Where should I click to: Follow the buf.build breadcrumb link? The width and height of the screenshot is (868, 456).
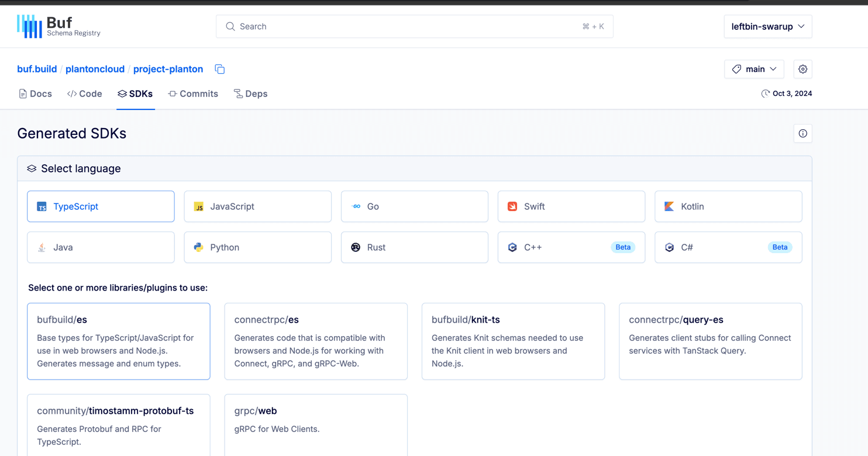tap(37, 69)
